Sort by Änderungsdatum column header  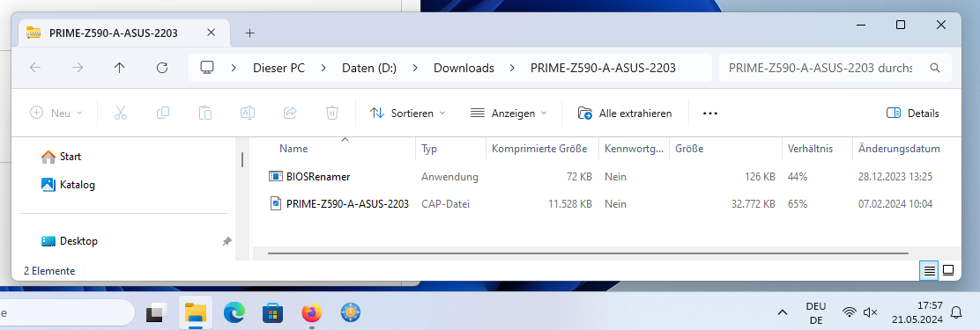coord(900,149)
